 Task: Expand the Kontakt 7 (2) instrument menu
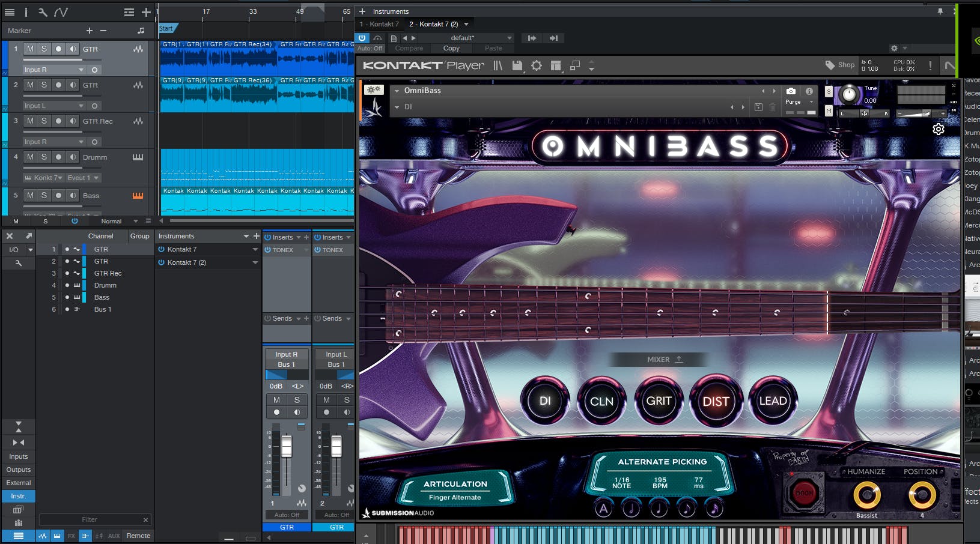[x=255, y=262]
